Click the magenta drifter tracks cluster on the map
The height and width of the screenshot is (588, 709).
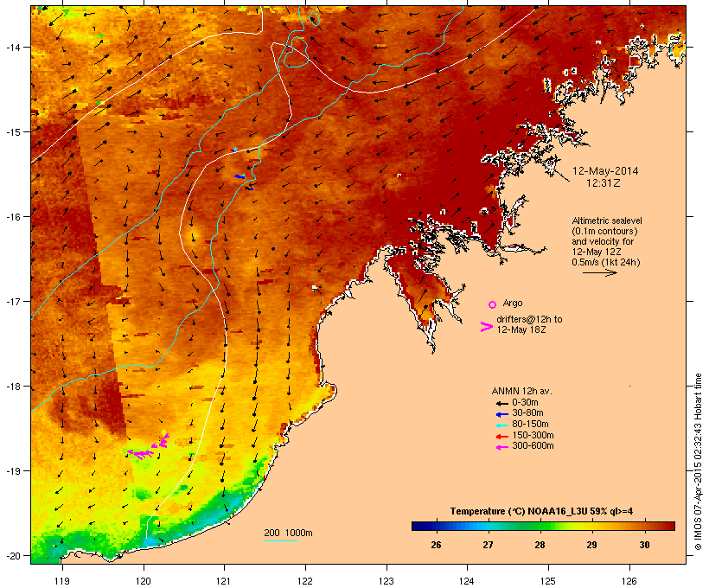pyautogui.click(x=147, y=447)
